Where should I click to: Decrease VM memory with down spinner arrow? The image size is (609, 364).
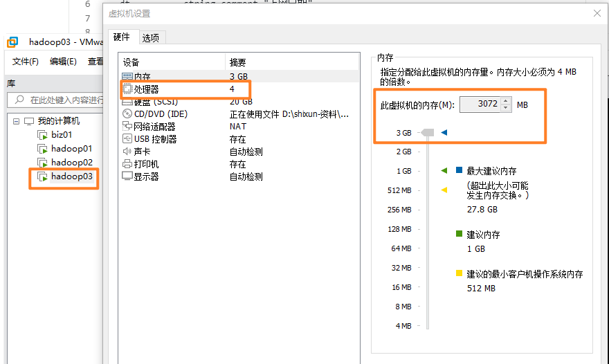coord(505,108)
